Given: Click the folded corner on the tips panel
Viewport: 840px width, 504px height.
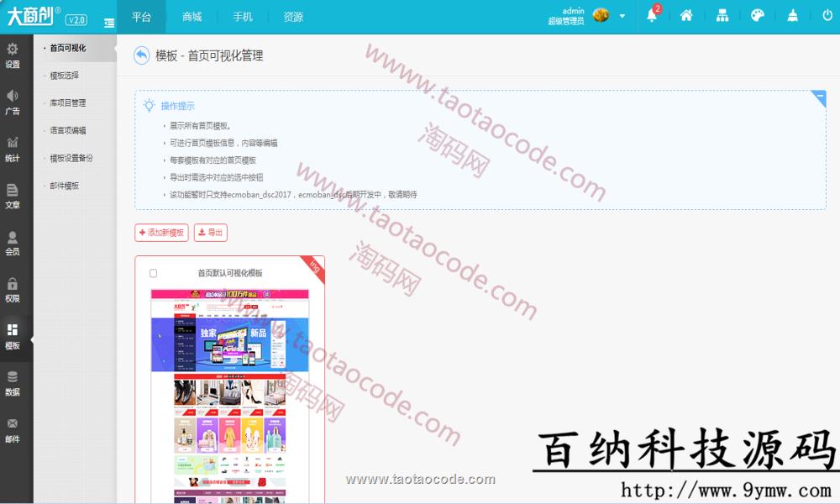Looking at the screenshot, I should 820,98.
